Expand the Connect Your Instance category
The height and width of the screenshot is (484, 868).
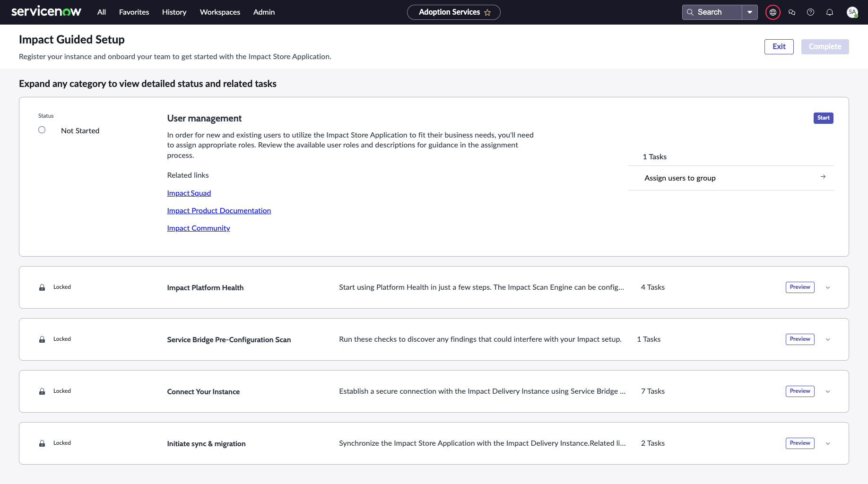(828, 391)
